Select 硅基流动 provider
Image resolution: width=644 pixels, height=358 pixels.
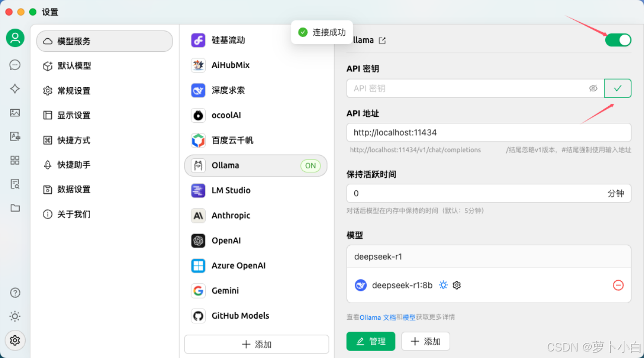(256, 40)
